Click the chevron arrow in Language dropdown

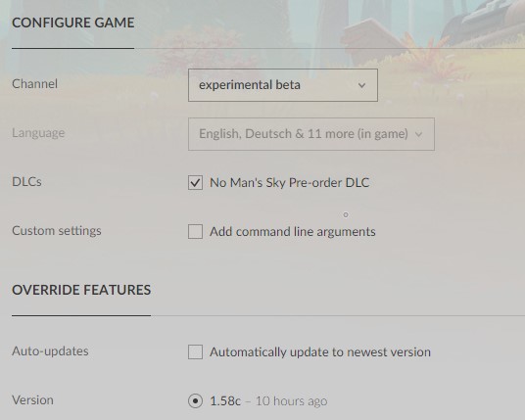[x=418, y=134]
